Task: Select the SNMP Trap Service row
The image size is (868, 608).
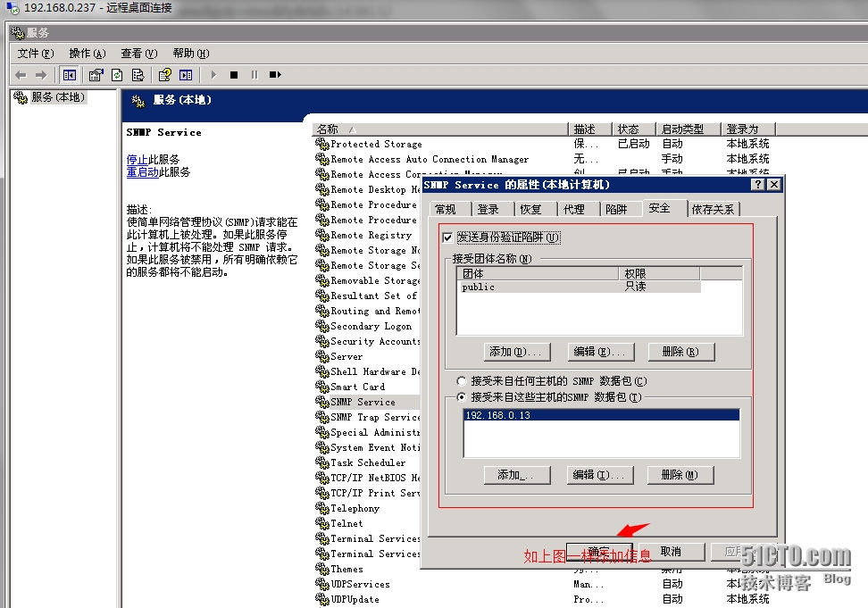Action: (368, 417)
